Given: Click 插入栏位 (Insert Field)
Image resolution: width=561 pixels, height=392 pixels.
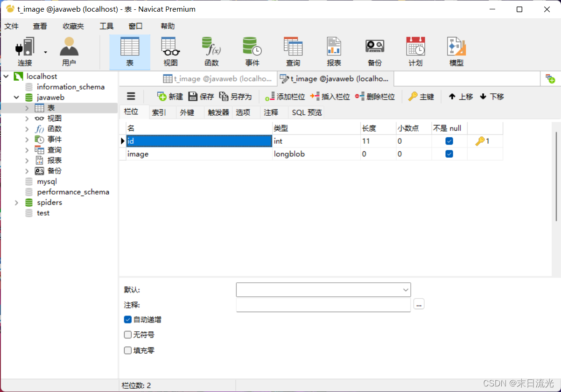Looking at the screenshot, I should 330,97.
